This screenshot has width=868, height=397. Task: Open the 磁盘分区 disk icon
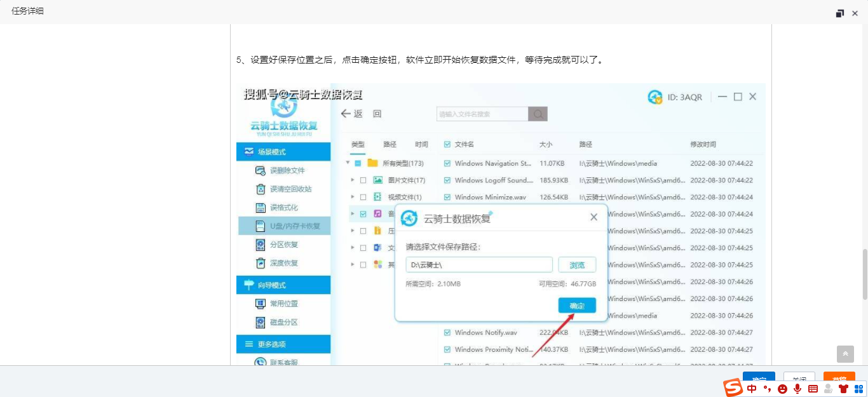tap(260, 322)
